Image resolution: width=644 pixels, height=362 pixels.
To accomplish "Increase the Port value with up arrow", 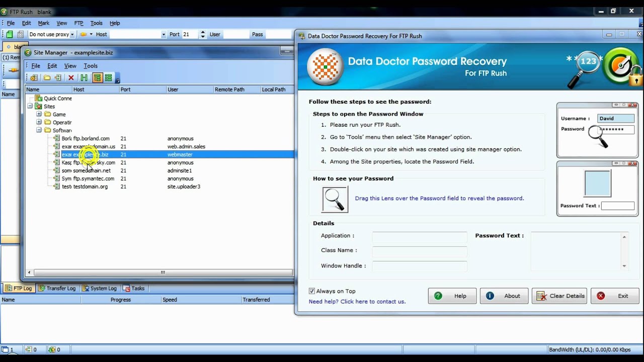I will tap(203, 32).
